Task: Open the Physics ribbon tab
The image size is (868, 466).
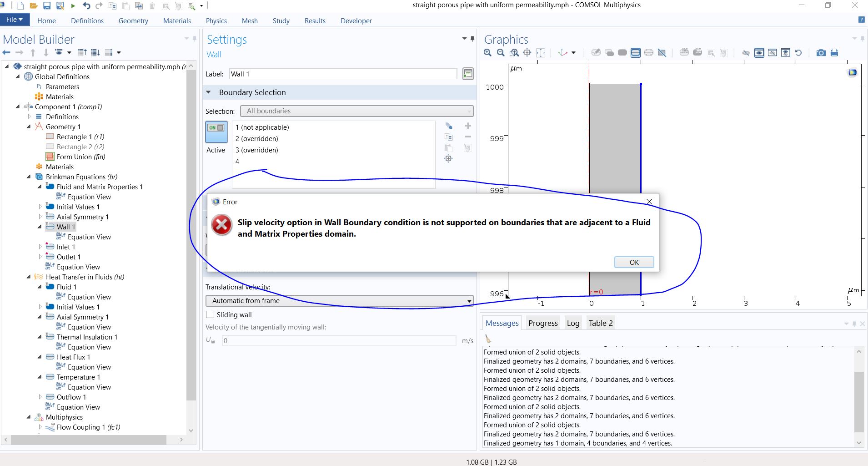Action: point(216,21)
